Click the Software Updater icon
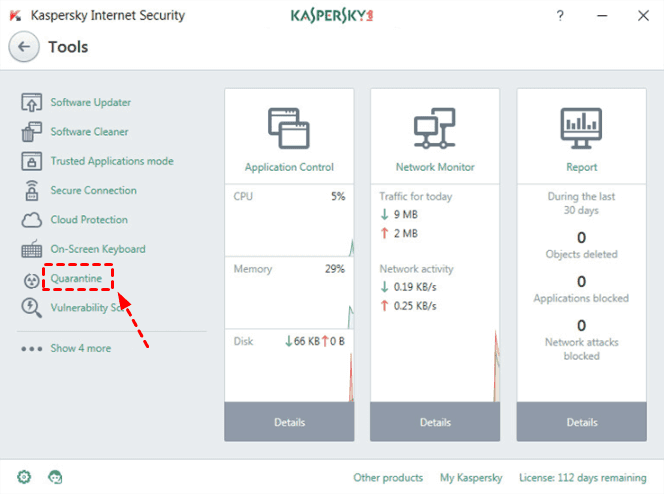This screenshot has height=494, width=664. pos(31,103)
